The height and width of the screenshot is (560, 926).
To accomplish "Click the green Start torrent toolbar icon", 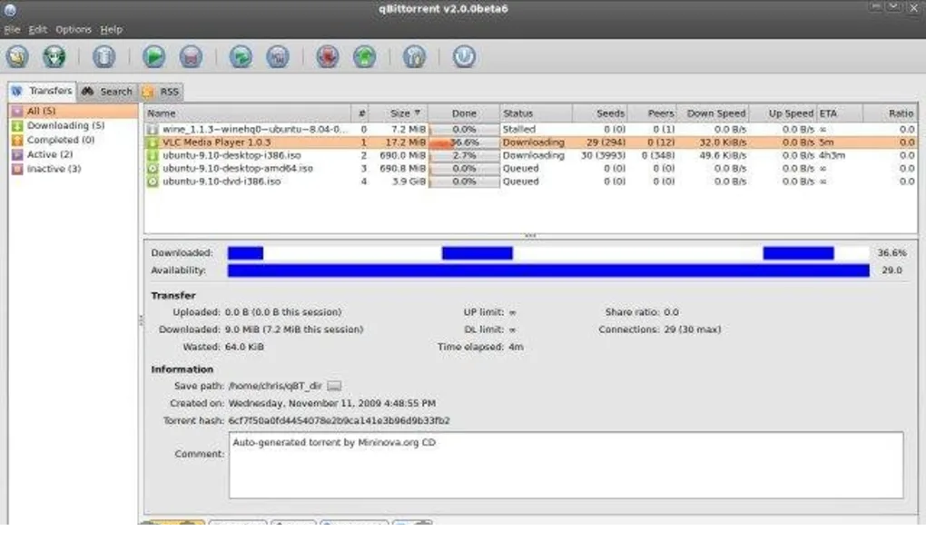I will [153, 56].
